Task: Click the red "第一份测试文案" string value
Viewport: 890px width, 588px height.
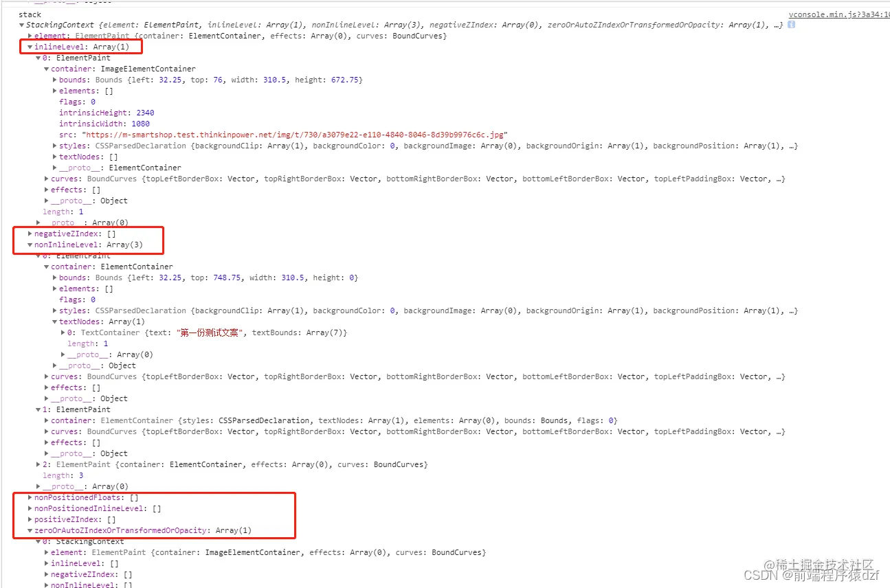Action: pos(211,332)
